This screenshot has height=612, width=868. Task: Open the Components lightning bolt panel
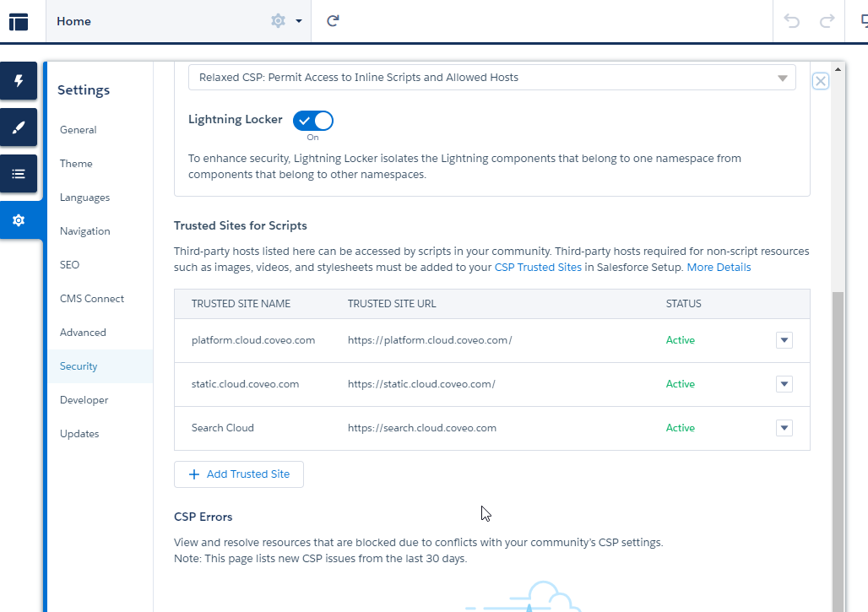(x=19, y=82)
